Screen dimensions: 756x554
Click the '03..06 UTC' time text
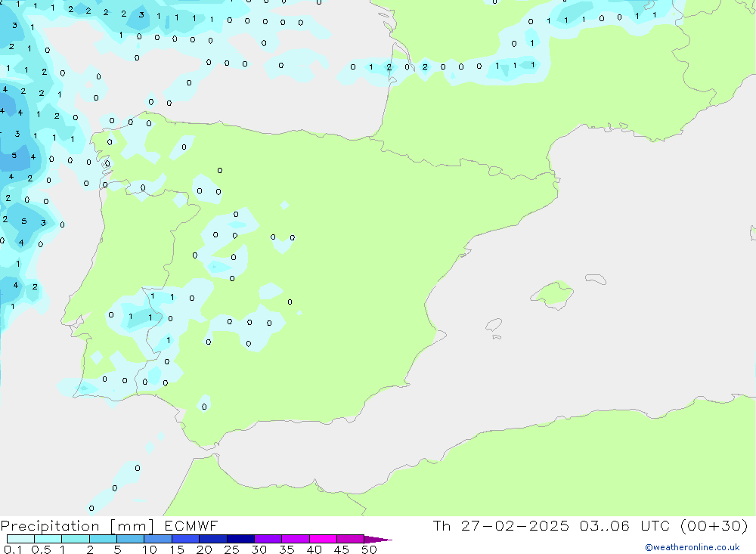point(625,525)
